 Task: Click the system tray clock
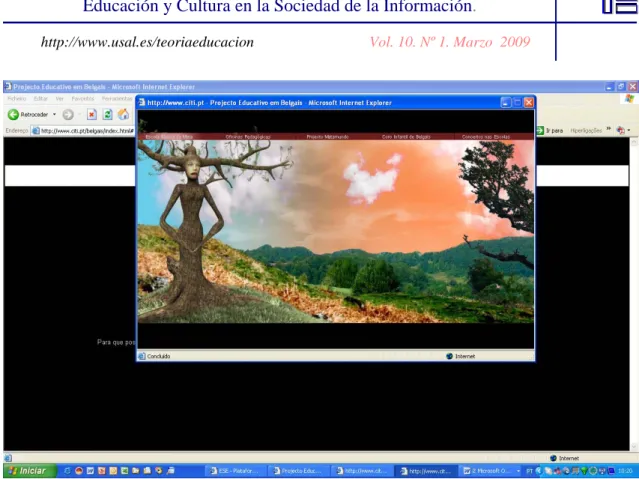point(627,471)
